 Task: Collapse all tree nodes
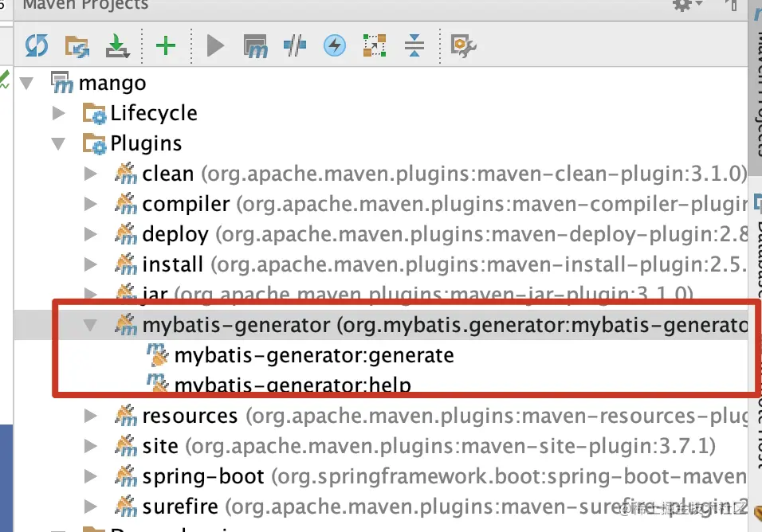click(x=414, y=45)
